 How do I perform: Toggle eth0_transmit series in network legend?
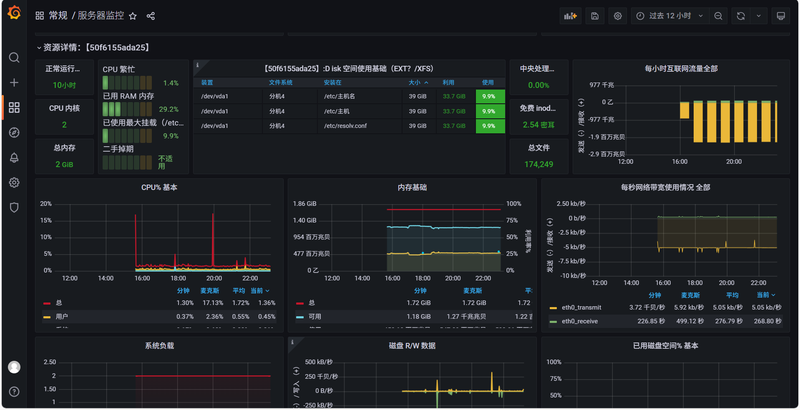(581, 308)
